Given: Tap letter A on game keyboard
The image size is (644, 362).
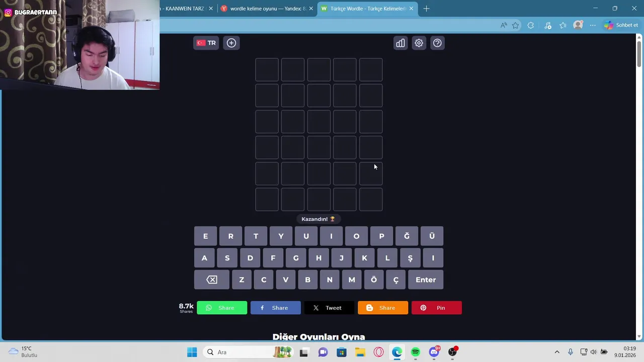Looking at the screenshot, I should 204,258.
